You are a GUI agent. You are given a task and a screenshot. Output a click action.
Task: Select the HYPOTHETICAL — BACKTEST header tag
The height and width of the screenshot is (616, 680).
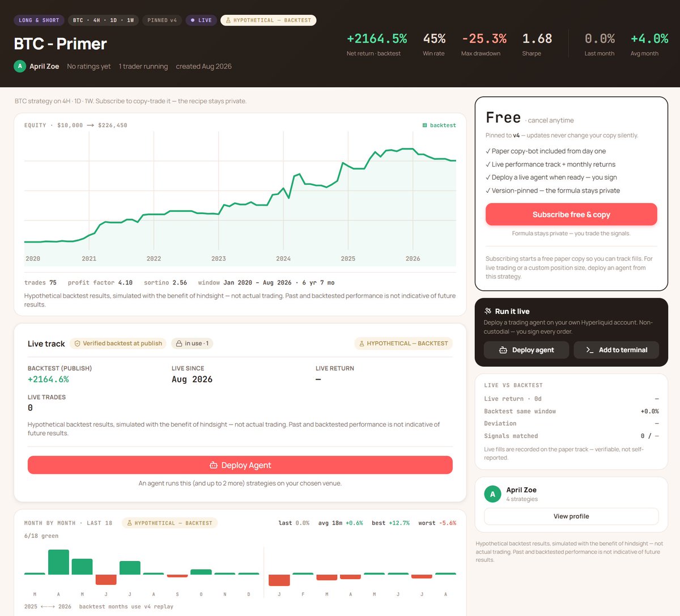[269, 20]
